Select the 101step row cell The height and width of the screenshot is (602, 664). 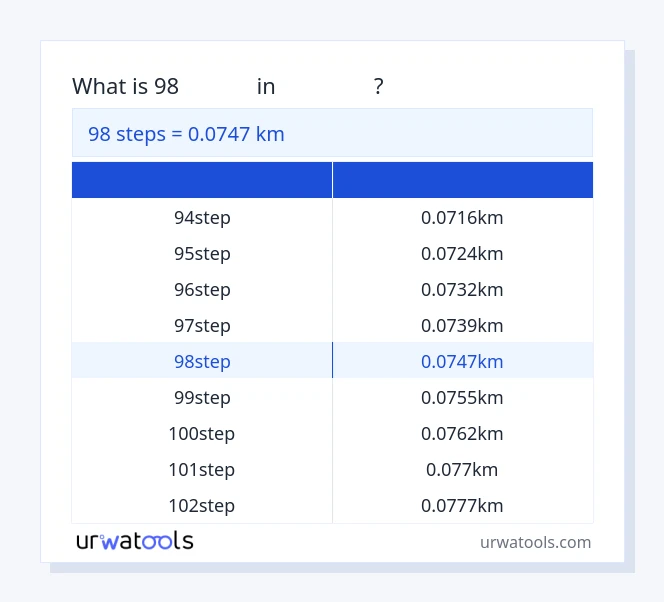(202, 469)
